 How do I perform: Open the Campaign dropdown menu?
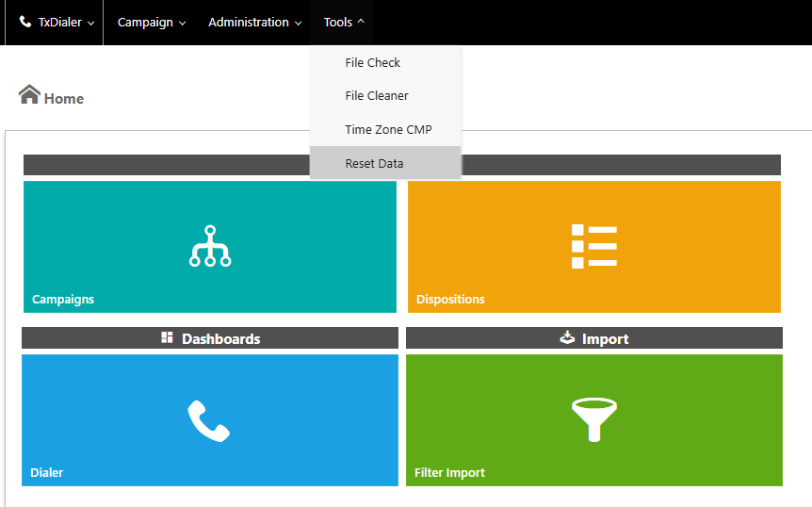(x=152, y=22)
